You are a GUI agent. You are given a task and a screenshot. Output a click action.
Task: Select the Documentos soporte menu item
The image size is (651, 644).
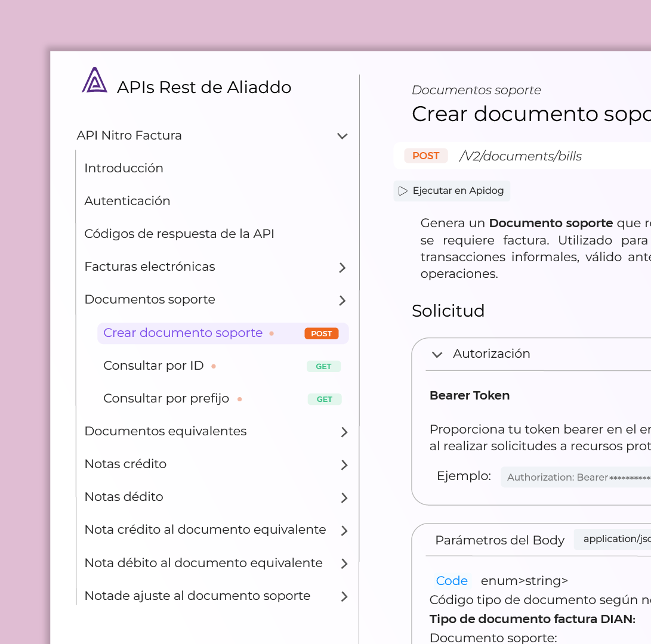pos(149,299)
